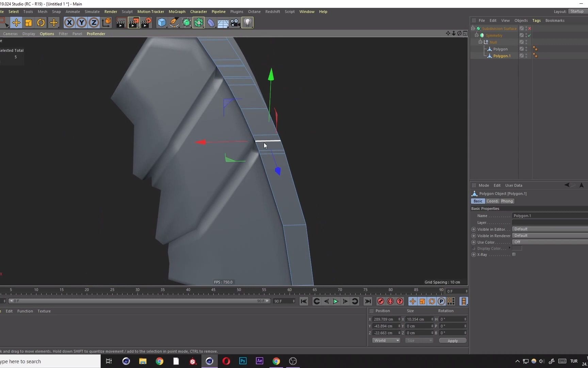Select the Scale tool in the toolbar

point(29,22)
